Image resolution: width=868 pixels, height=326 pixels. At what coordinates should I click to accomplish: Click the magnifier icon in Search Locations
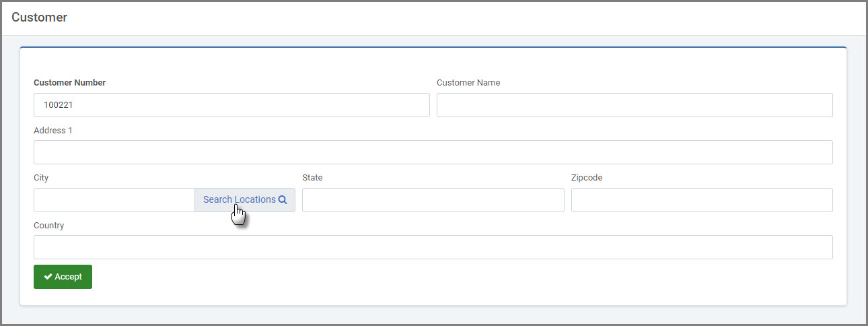click(283, 199)
